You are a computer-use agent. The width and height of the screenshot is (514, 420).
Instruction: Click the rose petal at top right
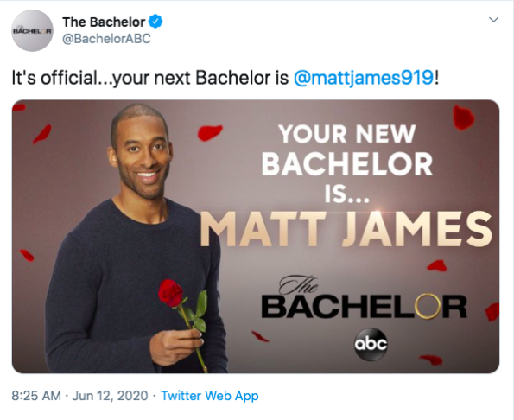pos(463,118)
